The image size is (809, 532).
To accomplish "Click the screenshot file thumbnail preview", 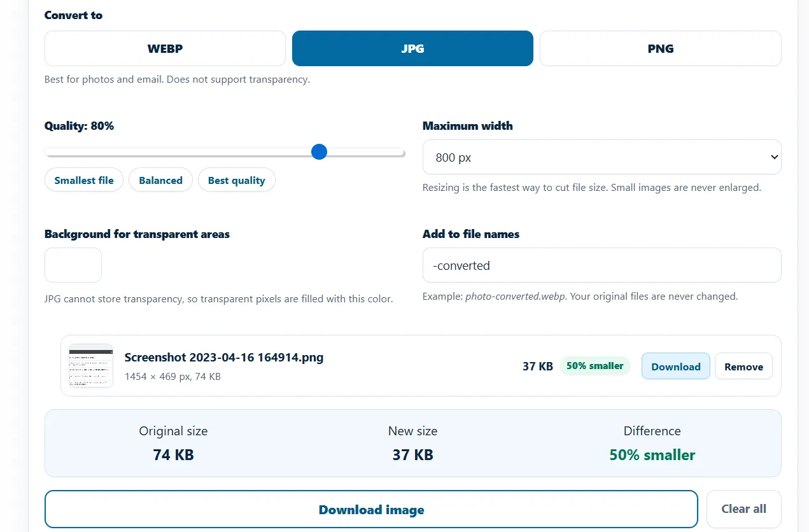I will pos(91,366).
